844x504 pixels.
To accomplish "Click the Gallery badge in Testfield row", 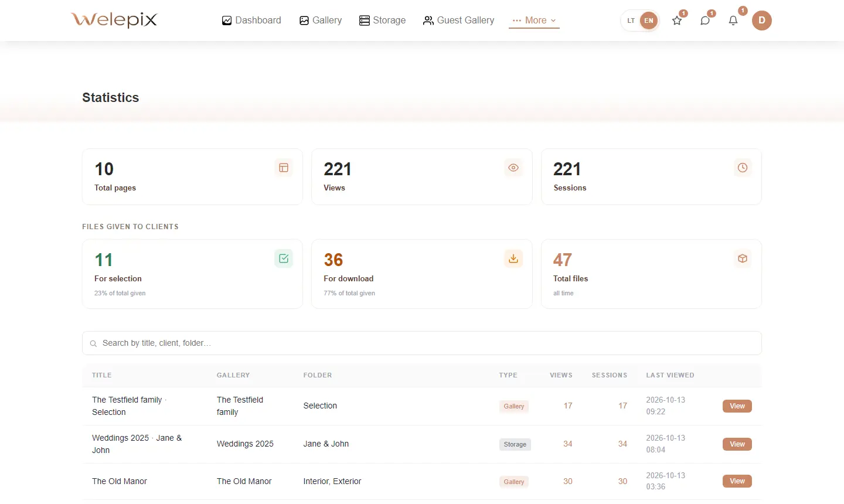I will [514, 406].
